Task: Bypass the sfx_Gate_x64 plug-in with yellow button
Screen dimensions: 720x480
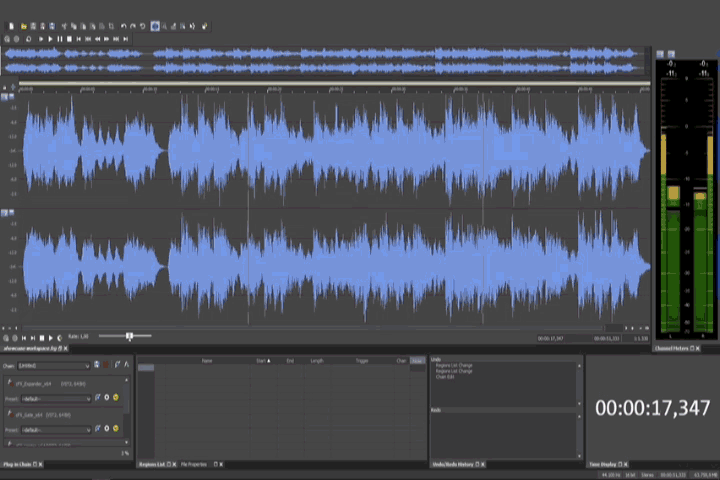Action: click(x=115, y=429)
